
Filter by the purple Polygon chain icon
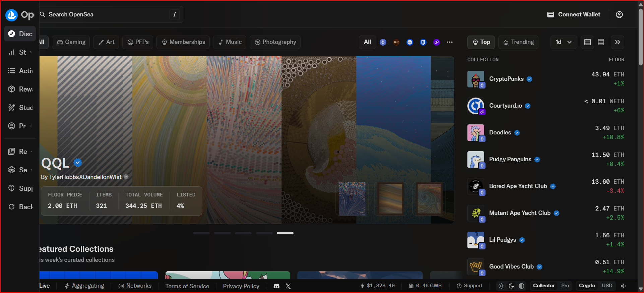[x=437, y=42]
